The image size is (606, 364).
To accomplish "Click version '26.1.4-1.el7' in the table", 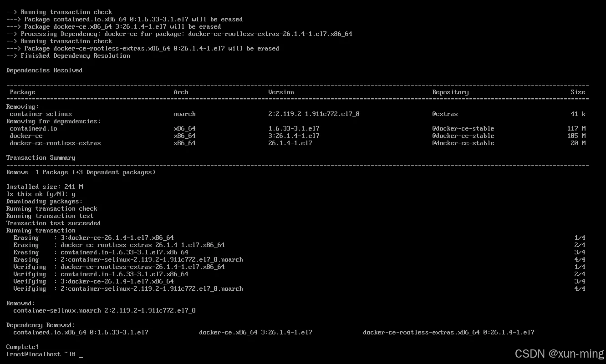I will pyautogui.click(x=290, y=143).
